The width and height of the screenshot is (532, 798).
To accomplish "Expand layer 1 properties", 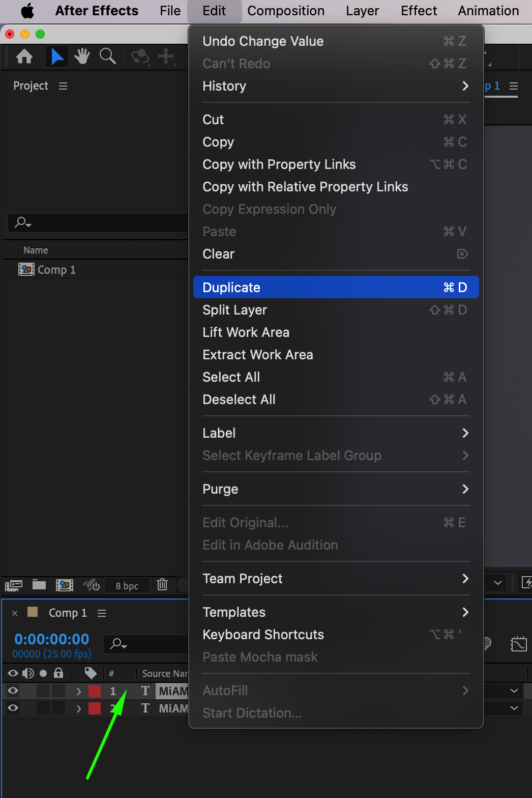I will 79,691.
